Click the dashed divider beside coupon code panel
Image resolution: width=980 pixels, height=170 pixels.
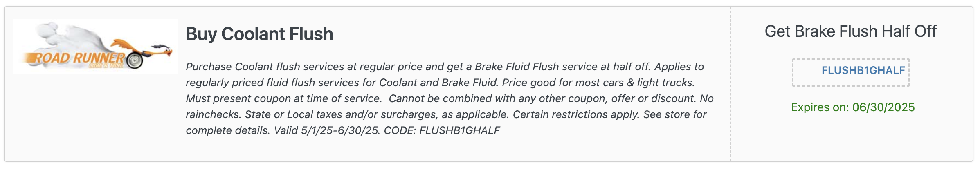point(731,84)
